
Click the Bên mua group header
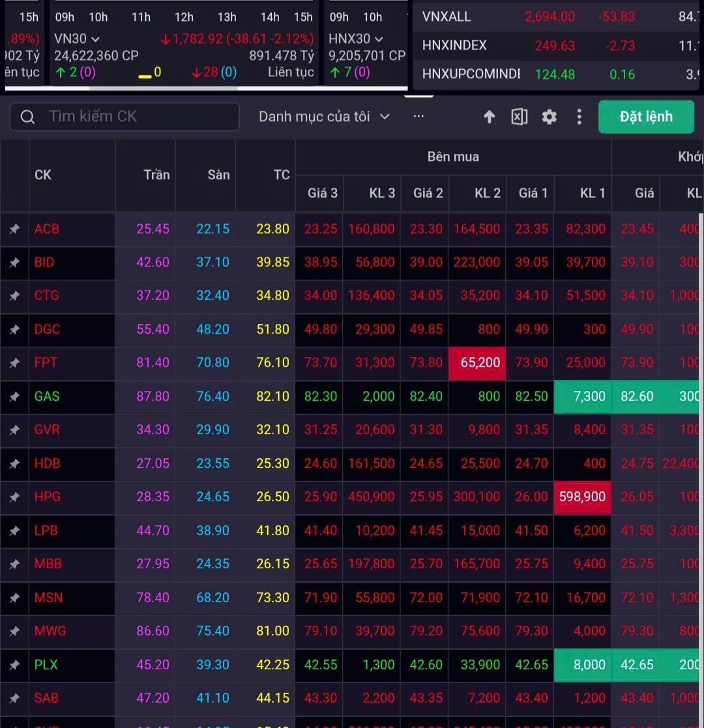click(453, 157)
